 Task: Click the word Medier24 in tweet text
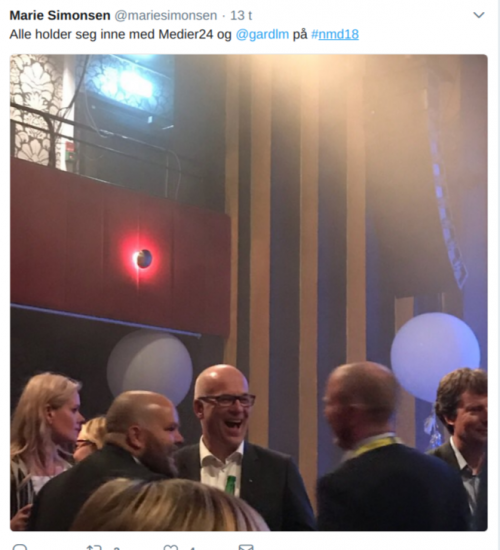(x=186, y=34)
